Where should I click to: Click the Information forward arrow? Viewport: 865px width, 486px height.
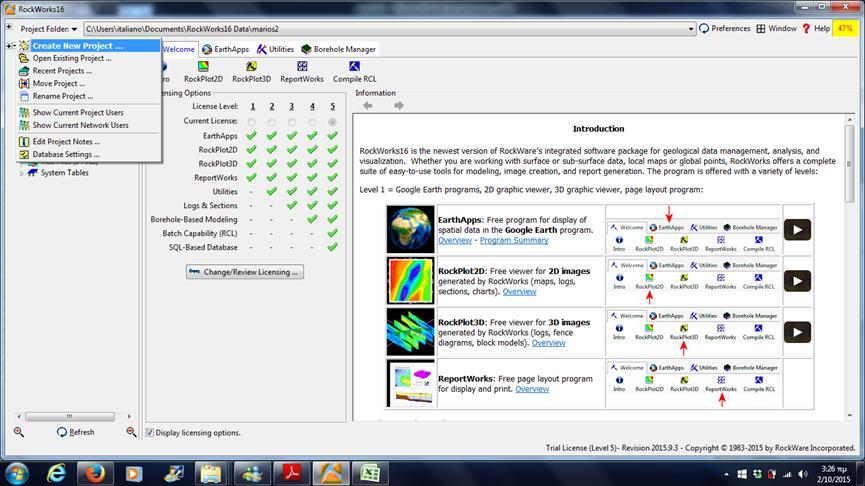point(398,105)
